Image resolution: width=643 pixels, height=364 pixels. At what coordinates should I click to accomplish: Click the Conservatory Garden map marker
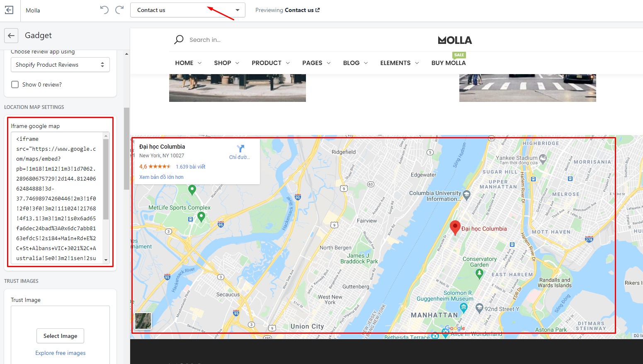pos(480,273)
